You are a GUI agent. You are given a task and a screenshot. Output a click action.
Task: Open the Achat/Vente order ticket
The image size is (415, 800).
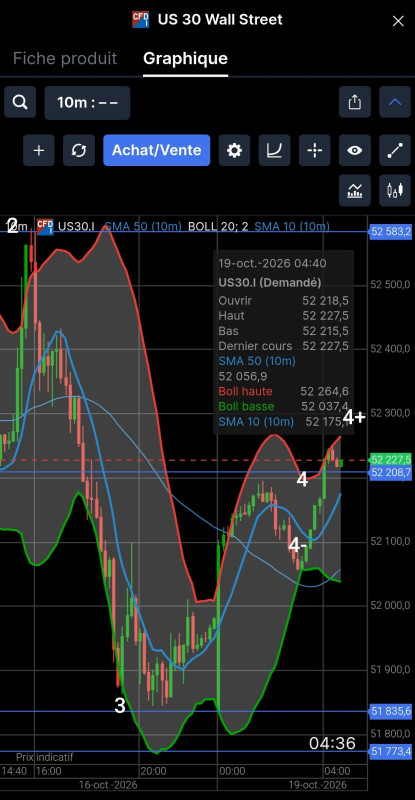(157, 151)
